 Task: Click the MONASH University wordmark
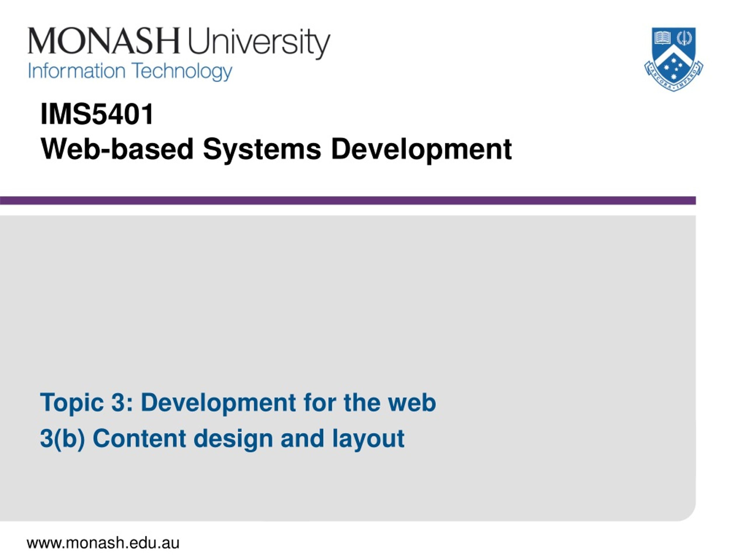[x=179, y=43]
